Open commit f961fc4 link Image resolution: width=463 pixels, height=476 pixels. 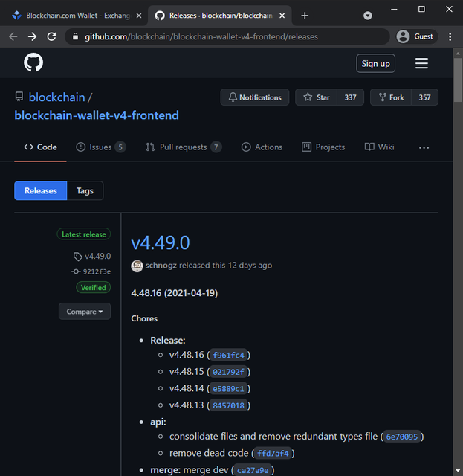tap(228, 355)
